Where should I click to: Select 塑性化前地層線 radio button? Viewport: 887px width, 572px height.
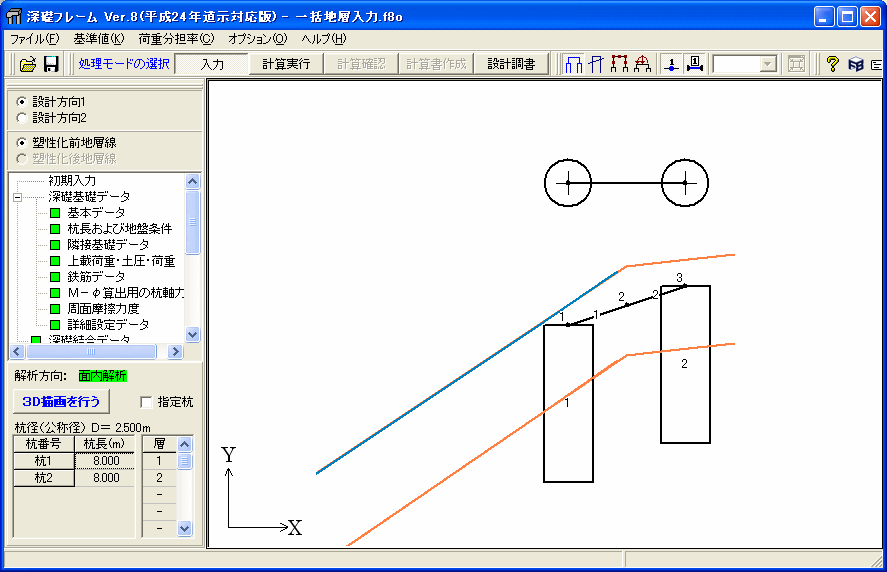pos(21,143)
